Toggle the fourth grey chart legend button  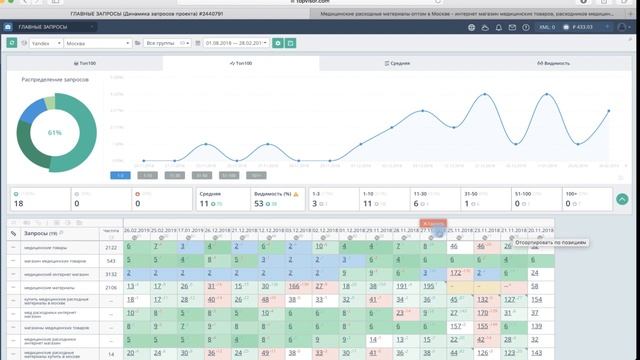[x=202, y=175]
